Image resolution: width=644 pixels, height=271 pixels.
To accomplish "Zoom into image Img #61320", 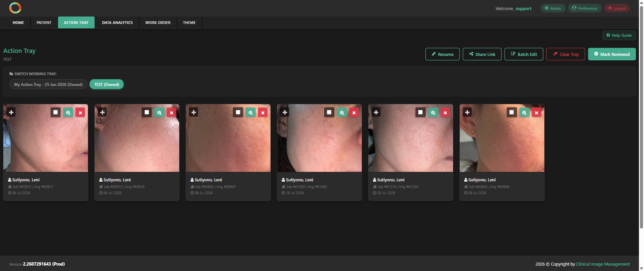I will pyautogui.click(x=433, y=113).
